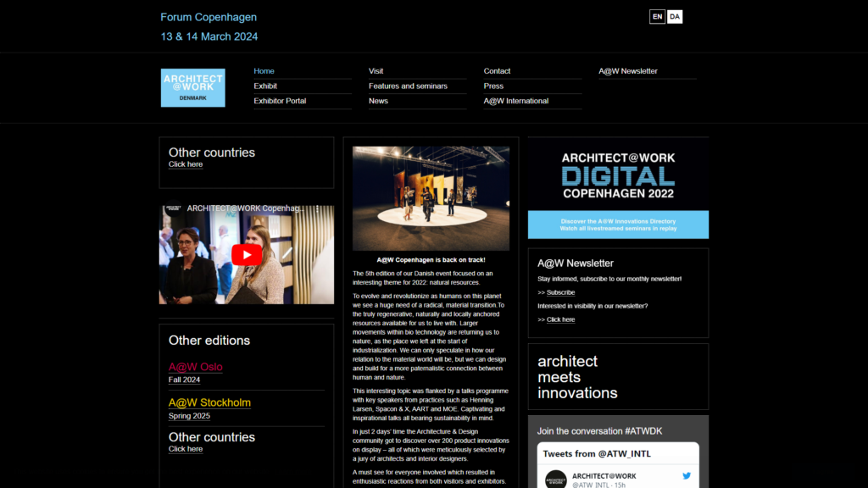Open Features and seminars page
The width and height of the screenshot is (868, 488).
coord(408,86)
